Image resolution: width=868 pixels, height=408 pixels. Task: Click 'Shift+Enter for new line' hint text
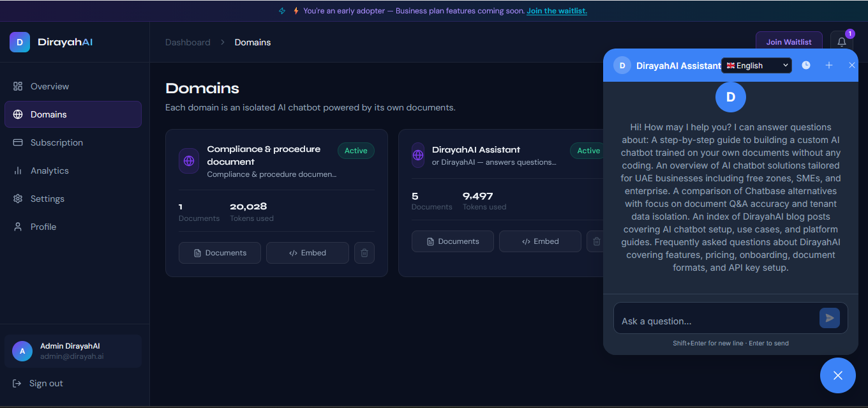pos(708,343)
